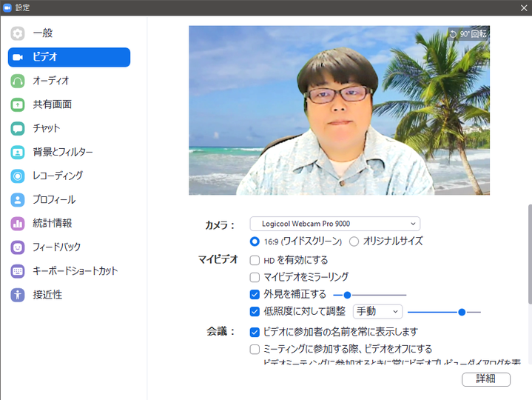
Task: Click the accessibility icon beside 接近性
Action: tap(18, 295)
